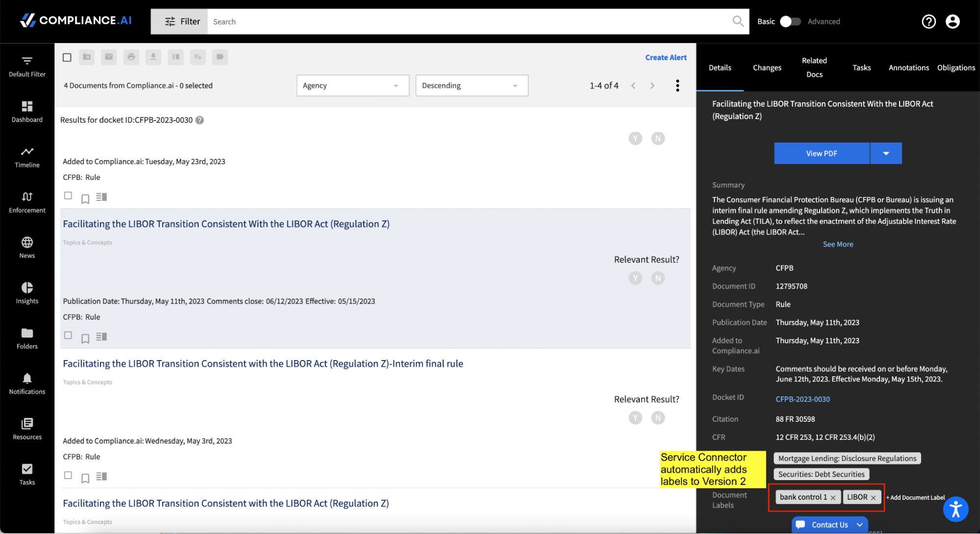The height and width of the screenshot is (534, 980).
Task: Remove the 'bank control 1' label
Action: (833, 498)
